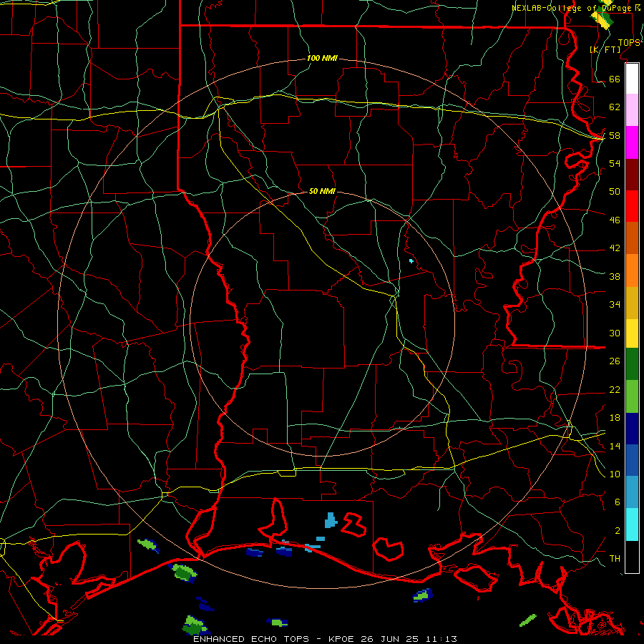Select the "KPOE" radar site identifier
The image size is (644, 644).
(x=342, y=639)
